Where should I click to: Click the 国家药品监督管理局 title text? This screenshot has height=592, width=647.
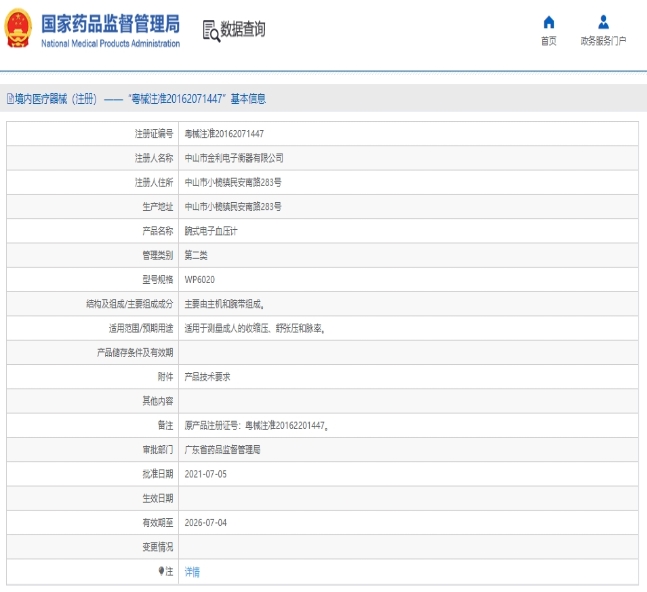click(110, 23)
